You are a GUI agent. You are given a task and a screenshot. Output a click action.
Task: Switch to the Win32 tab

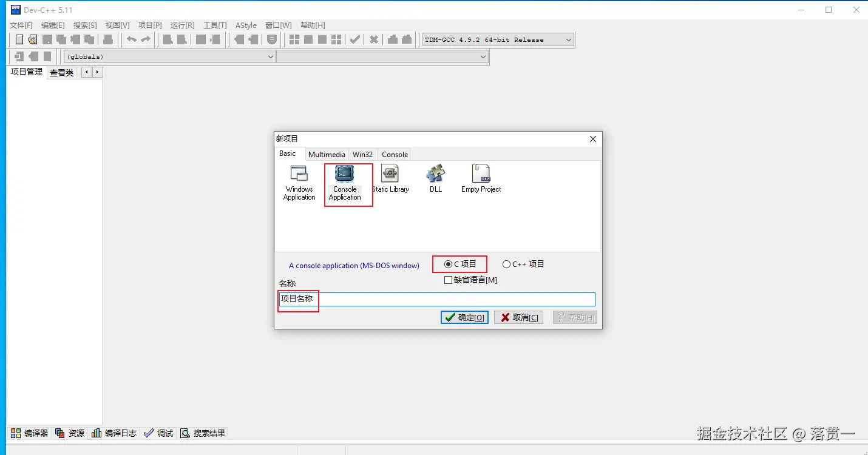[363, 155]
